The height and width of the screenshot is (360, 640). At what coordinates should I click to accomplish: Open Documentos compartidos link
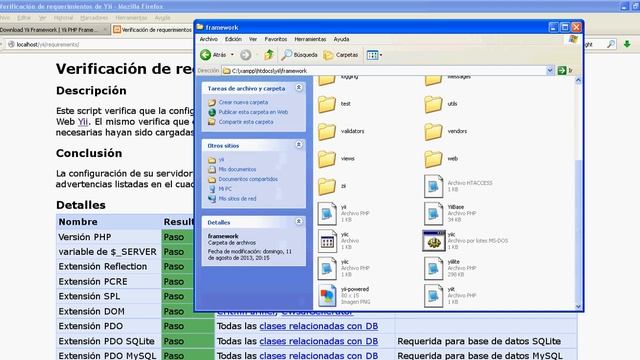coord(248,179)
